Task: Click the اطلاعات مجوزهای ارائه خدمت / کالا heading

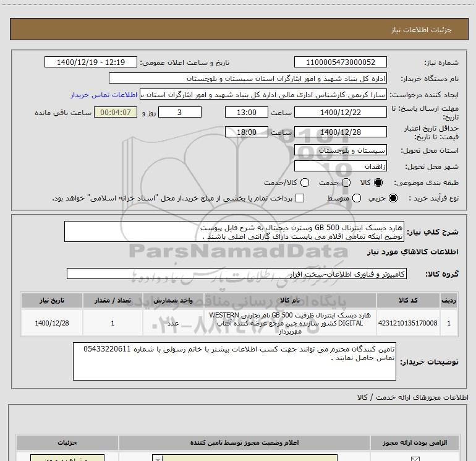Action: 413,397
